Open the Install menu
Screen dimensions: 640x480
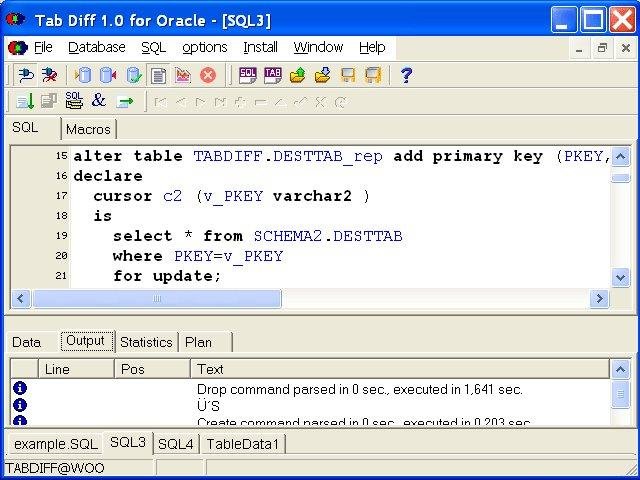click(260, 47)
